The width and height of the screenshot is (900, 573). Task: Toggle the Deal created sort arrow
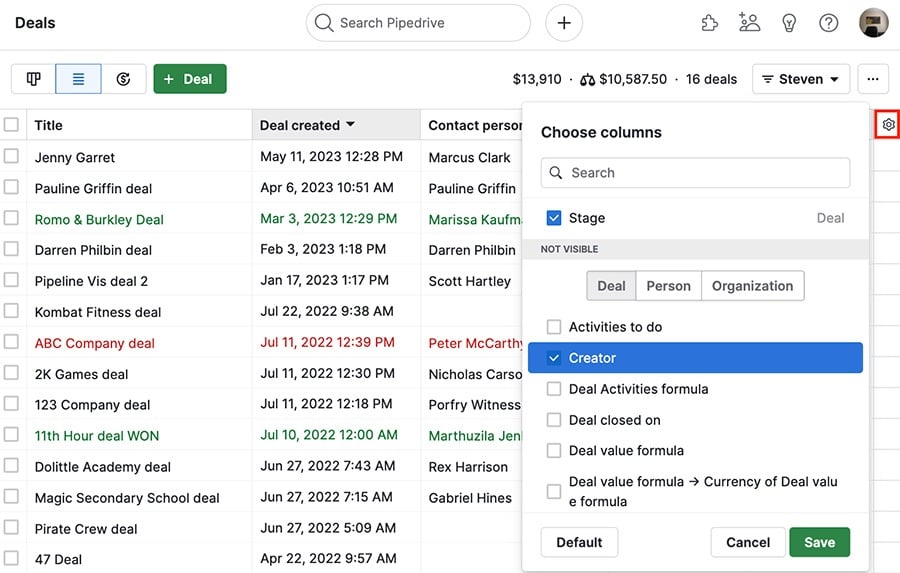click(351, 124)
